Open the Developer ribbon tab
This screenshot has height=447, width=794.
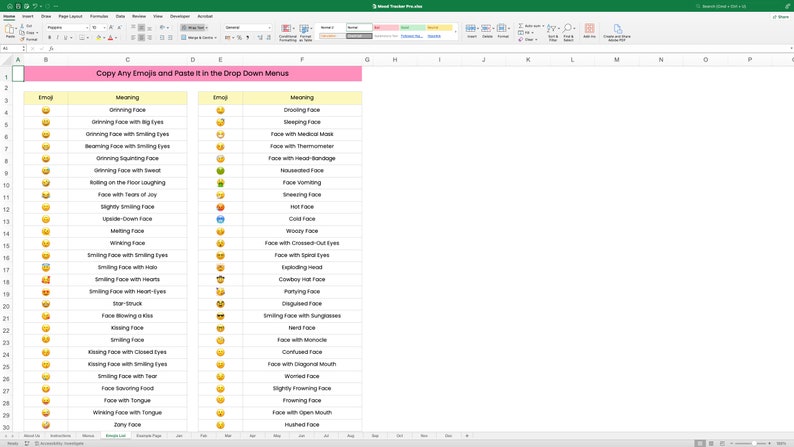point(180,16)
